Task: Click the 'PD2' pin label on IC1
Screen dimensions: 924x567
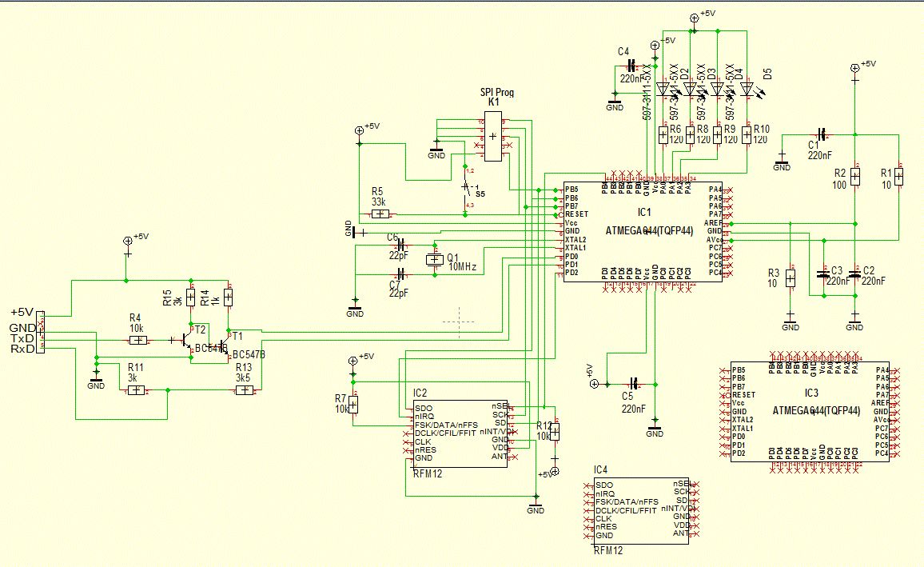Action: (572, 273)
